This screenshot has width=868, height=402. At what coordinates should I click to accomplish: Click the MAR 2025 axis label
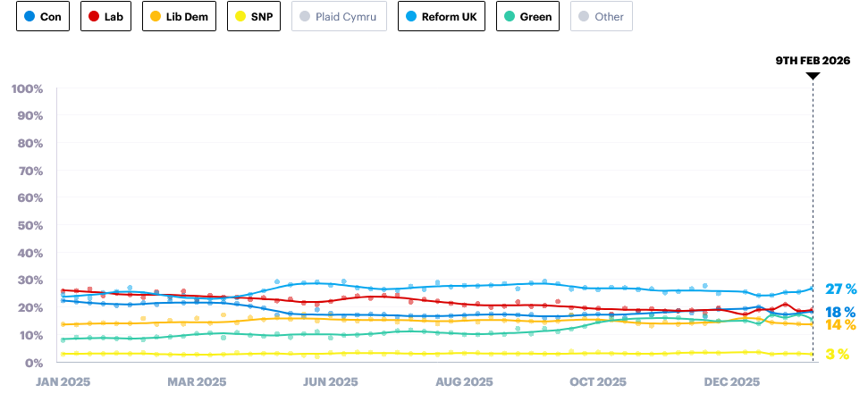pyautogui.click(x=197, y=382)
